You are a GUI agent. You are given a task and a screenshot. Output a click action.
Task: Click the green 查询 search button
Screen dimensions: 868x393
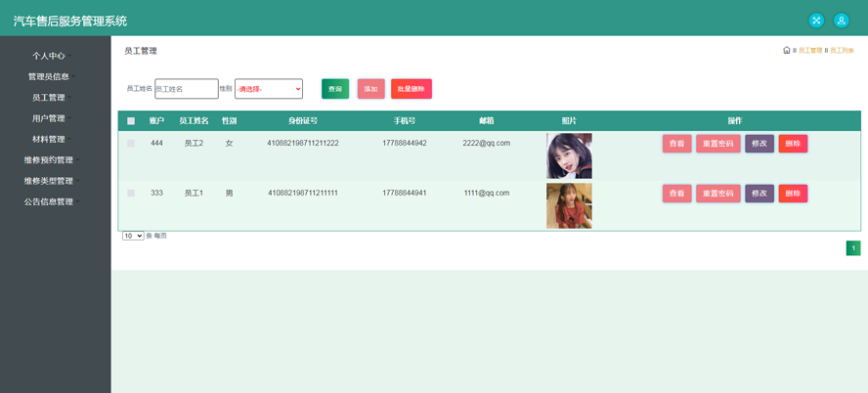click(335, 89)
